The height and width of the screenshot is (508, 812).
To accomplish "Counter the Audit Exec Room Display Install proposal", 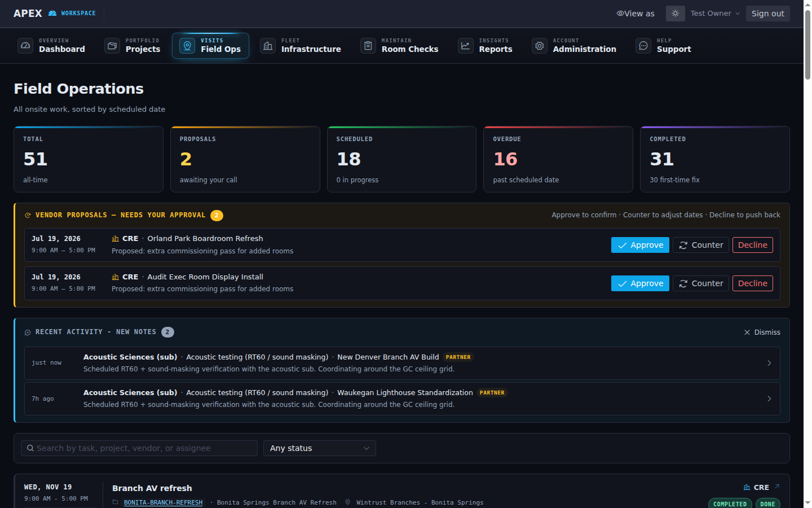I will (x=701, y=283).
